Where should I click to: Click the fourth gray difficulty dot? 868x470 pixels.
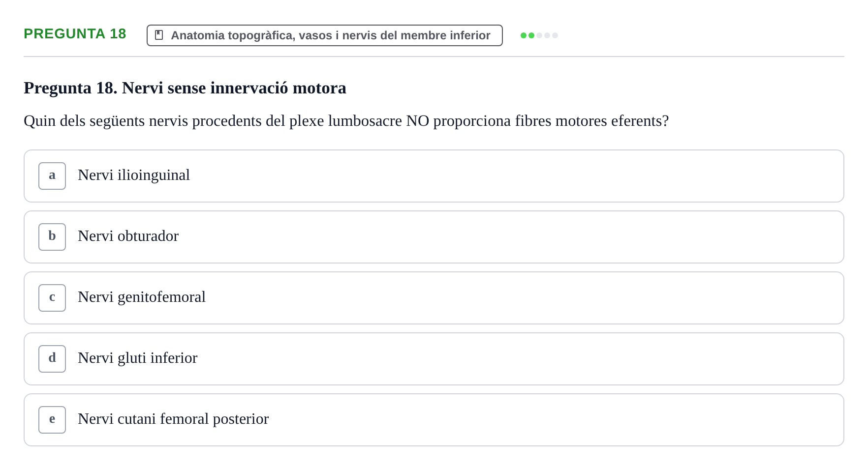(547, 35)
